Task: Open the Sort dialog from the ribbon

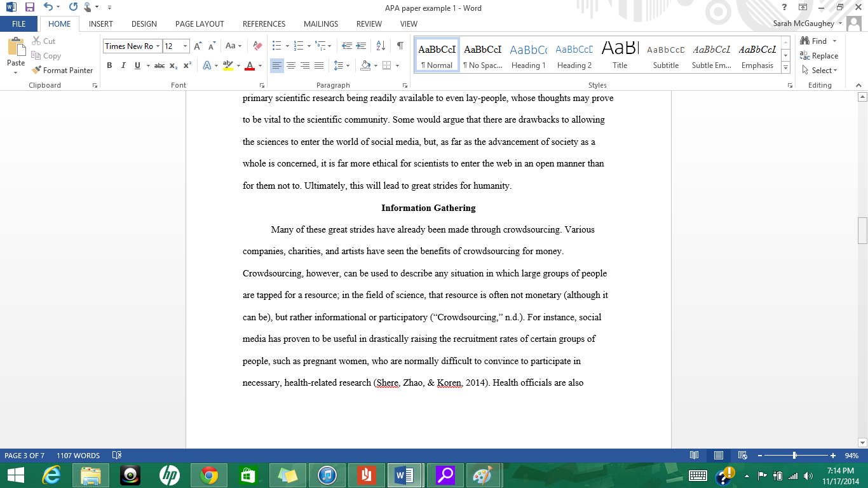Action: [380, 46]
